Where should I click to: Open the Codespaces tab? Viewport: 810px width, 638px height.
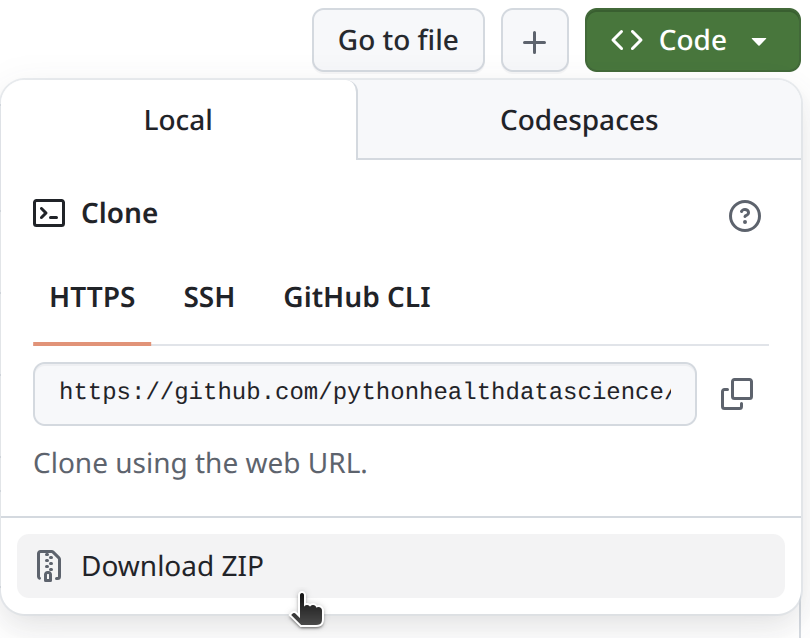(579, 121)
